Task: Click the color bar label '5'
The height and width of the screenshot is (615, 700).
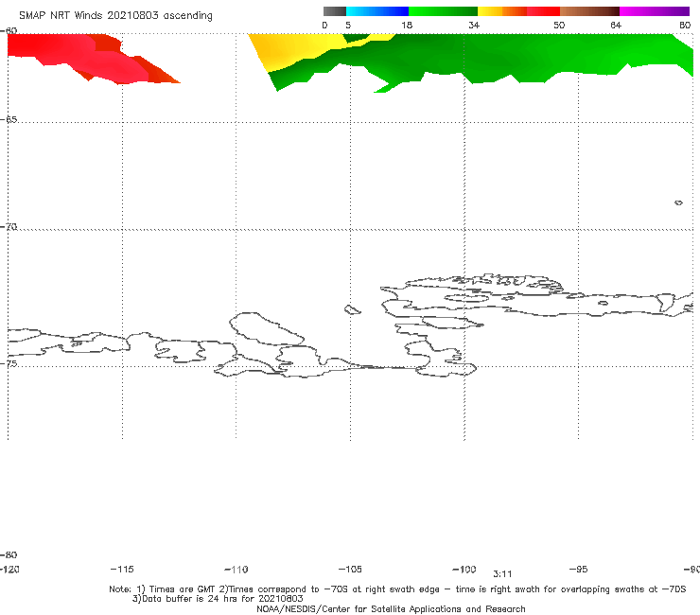Action: pyautogui.click(x=348, y=26)
